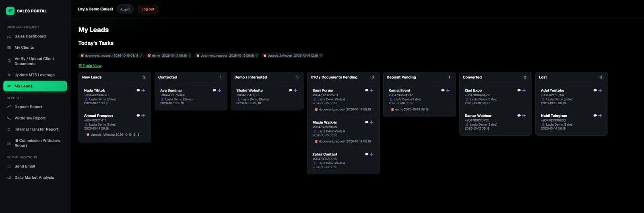Open comments on Sami Forum lead
This screenshot has width=644, height=213.
click(x=367, y=91)
